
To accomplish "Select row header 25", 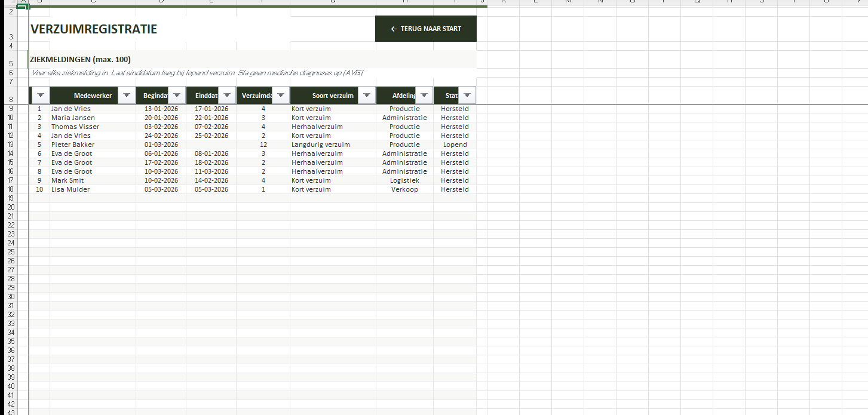I will [x=10, y=252].
